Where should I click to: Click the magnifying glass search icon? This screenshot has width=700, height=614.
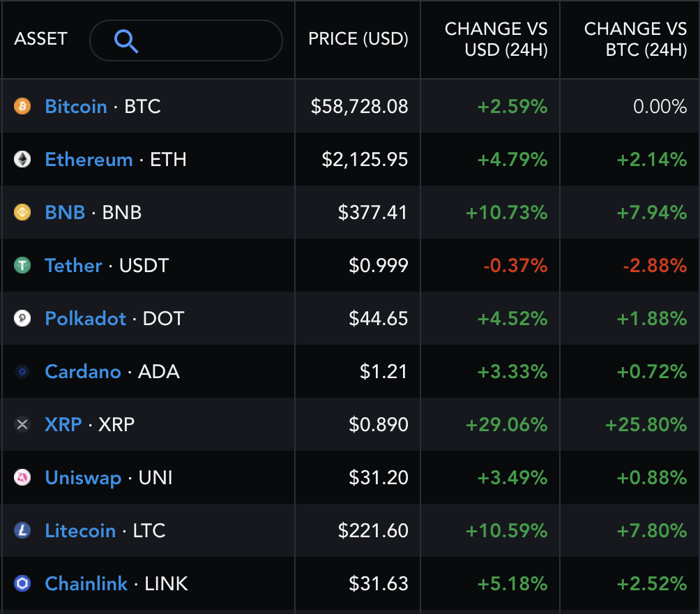[126, 41]
